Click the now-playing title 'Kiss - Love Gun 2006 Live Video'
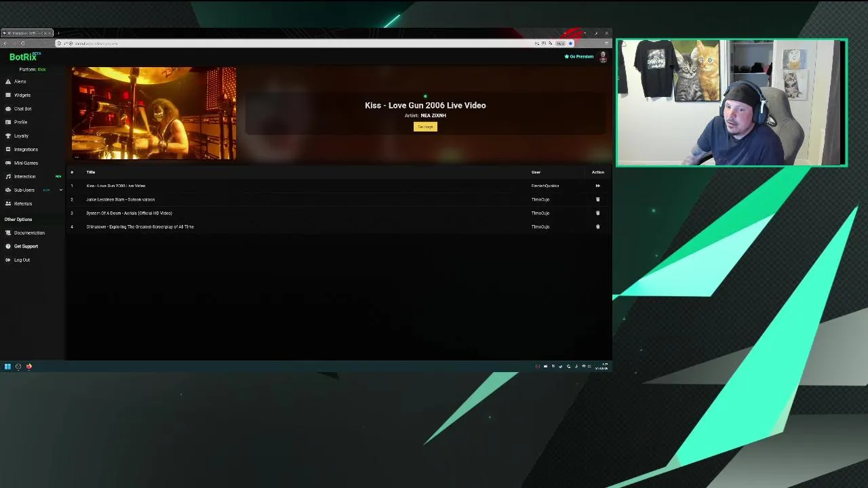 pos(425,105)
